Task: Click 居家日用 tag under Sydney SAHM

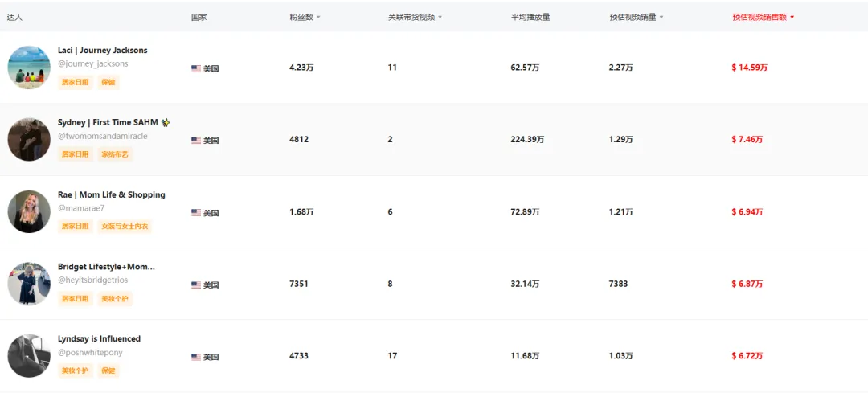Action: click(76, 154)
